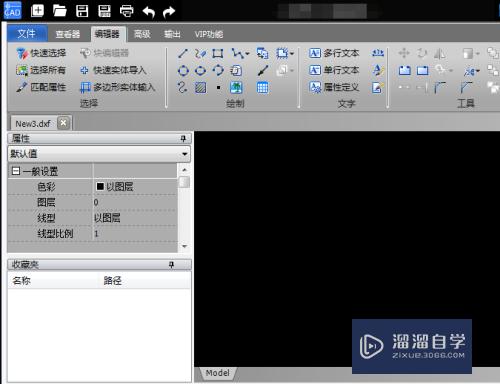Click the 属性定义 button
This screenshot has height=384, width=500.
click(x=334, y=88)
